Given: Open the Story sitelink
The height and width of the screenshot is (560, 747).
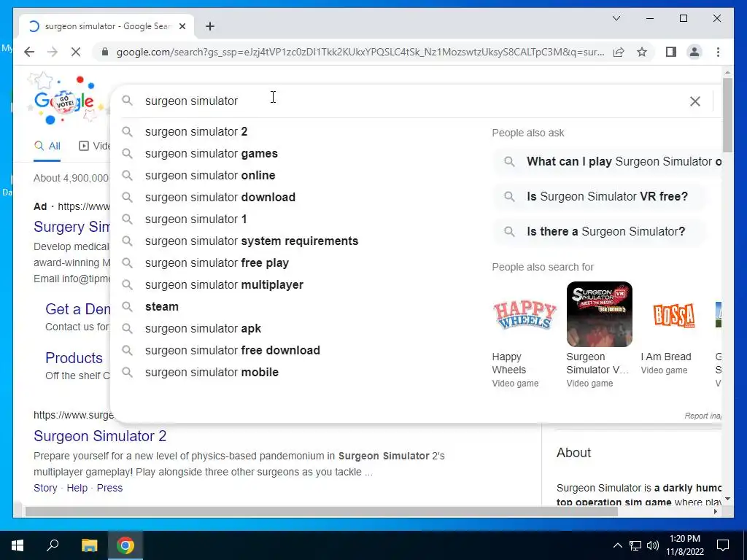Looking at the screenshot, I should [45, 488].
